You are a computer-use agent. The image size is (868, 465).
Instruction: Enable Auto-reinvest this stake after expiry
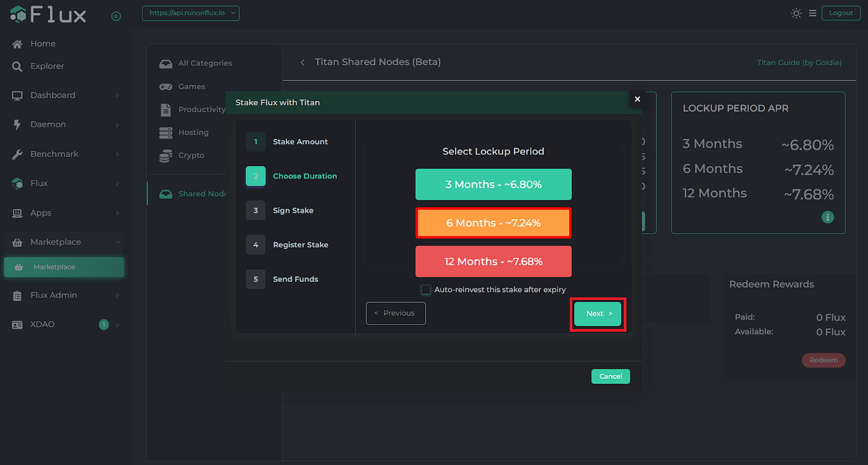(x=426, y=290)
